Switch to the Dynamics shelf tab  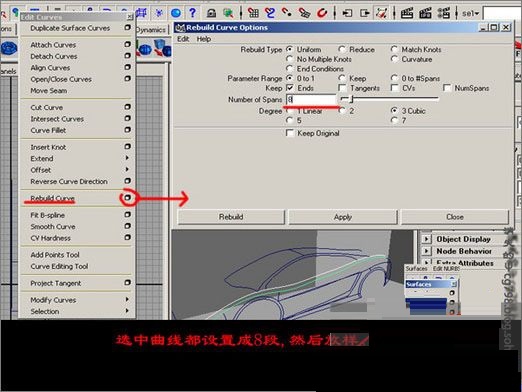pos(151,30)
